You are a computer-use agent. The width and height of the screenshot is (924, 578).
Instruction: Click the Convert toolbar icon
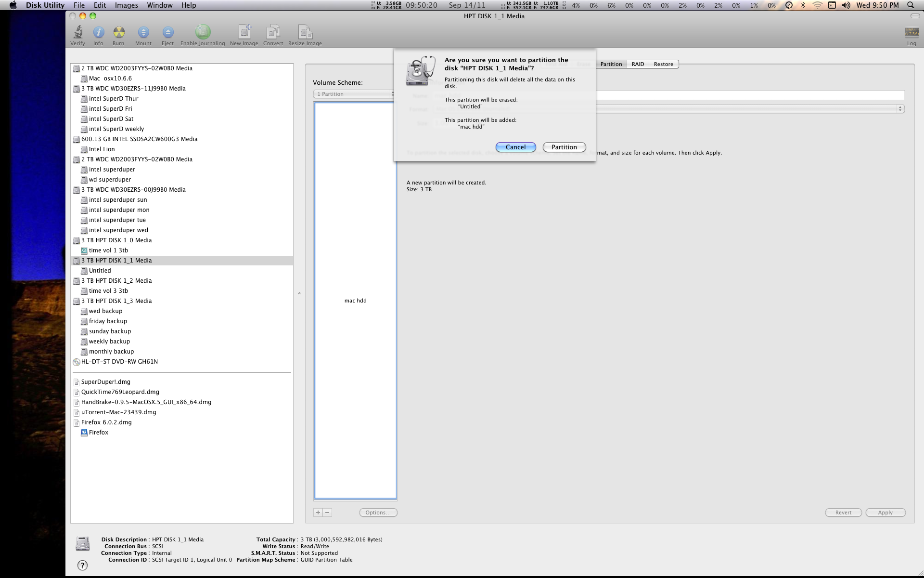click(273, 36)
